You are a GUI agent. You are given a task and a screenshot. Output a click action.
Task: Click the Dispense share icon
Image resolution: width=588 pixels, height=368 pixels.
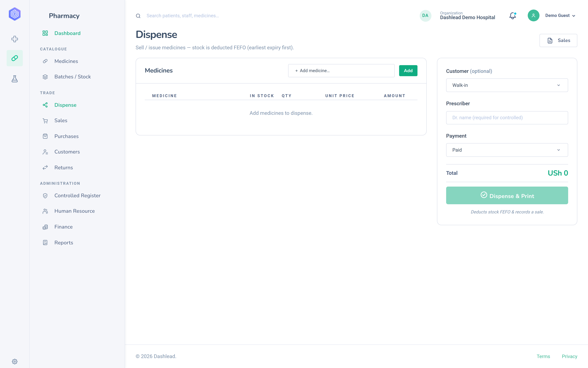45,105
